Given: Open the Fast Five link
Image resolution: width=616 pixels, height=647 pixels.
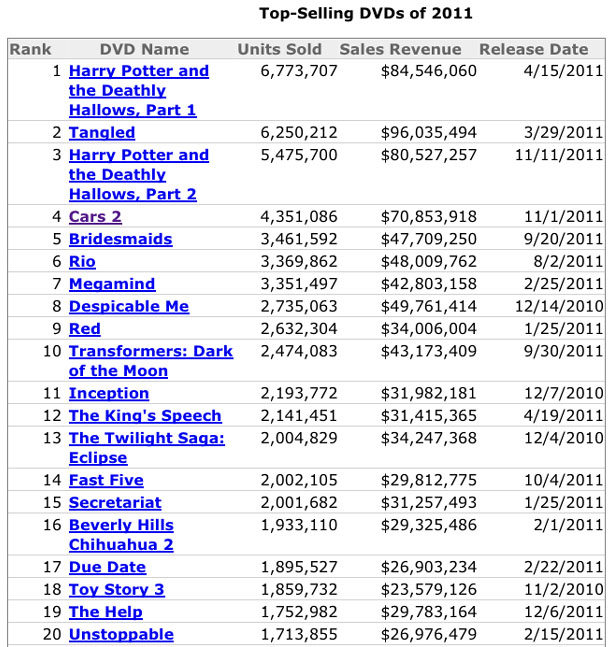Looking at the screenshot, I should (x=106, y=480).
